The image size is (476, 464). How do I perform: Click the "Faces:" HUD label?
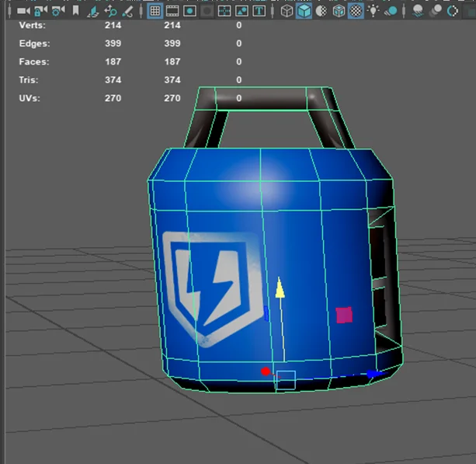[x=34, y=61]
